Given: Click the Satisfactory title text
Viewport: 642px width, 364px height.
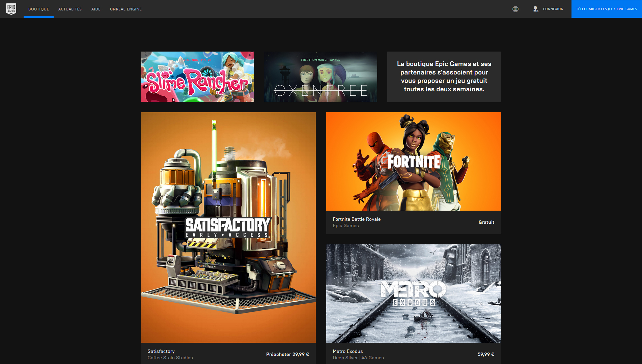Looking at the screenshot, I should (161, 351).
